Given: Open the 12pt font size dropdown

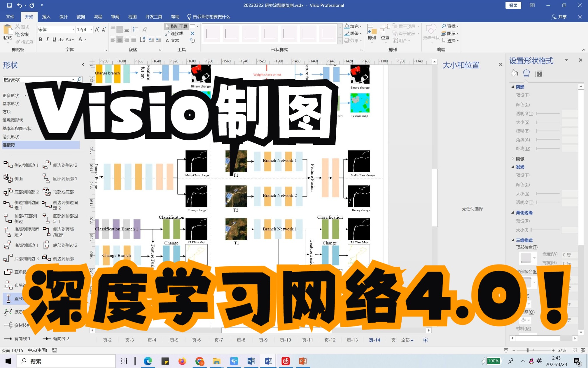Looking at the screenshot, I should [x=91, y=29].
